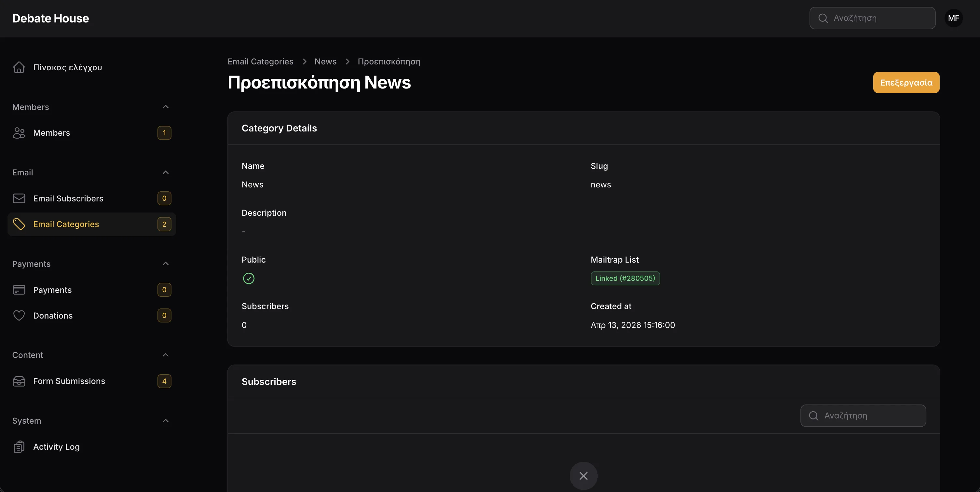Collapse the Email sidebar group

point(166,172)
